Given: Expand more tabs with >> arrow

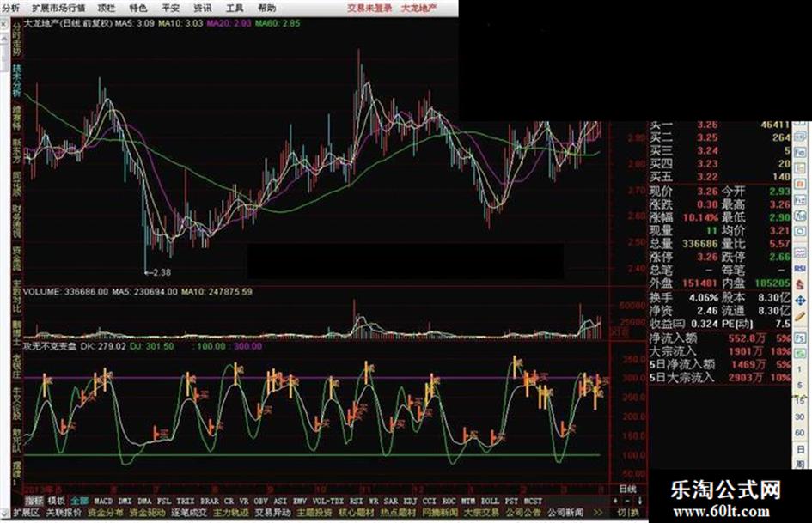Looking at the screenshot, I should point(598,513).
